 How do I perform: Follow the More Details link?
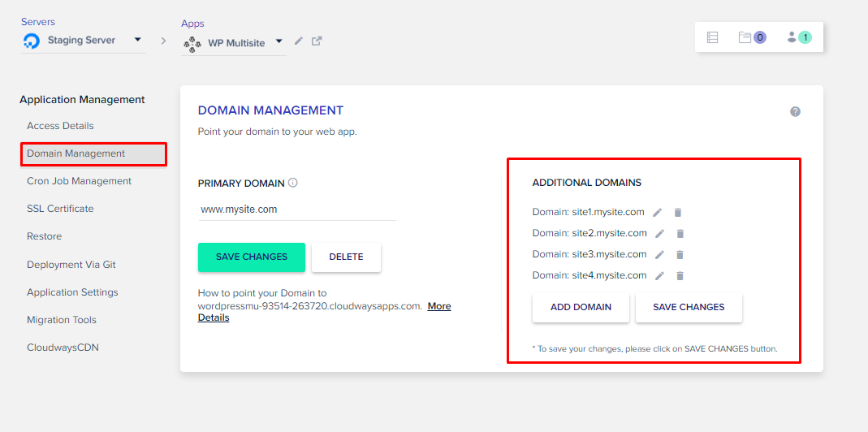[439, 306]
